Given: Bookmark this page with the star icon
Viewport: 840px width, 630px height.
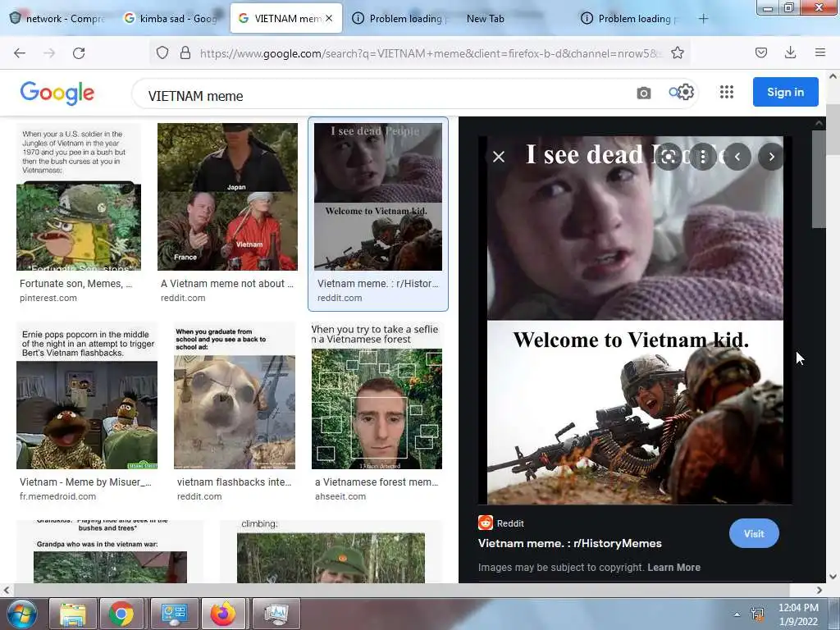Looking at the screenshot, I should (x=677, y=52).
